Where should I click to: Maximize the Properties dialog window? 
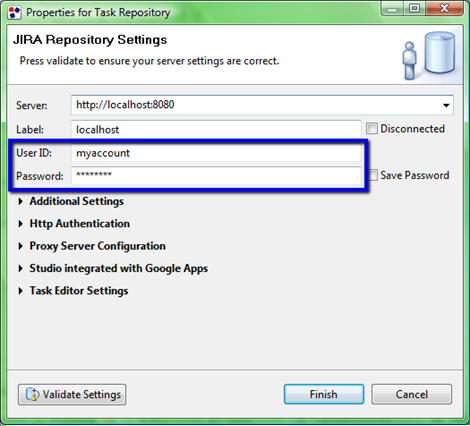pos(414,8)
